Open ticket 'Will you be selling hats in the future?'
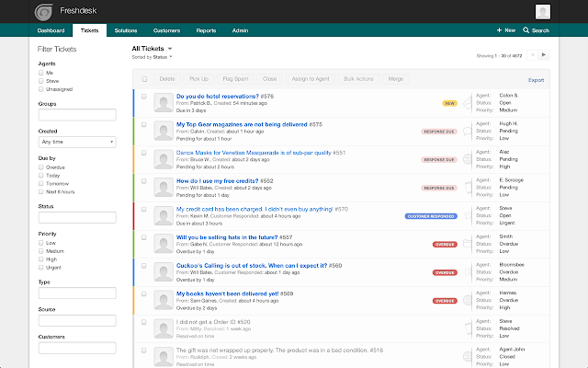 pos(227,237)
